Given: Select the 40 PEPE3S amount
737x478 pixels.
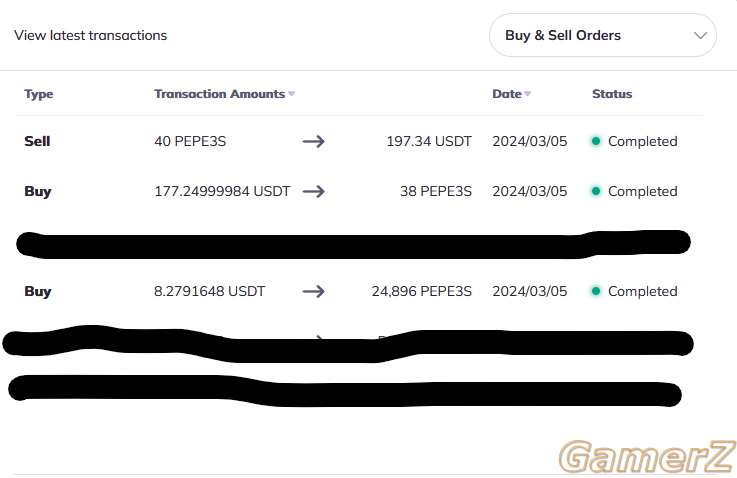Looking at the screenshot, I should click(190, 141).
